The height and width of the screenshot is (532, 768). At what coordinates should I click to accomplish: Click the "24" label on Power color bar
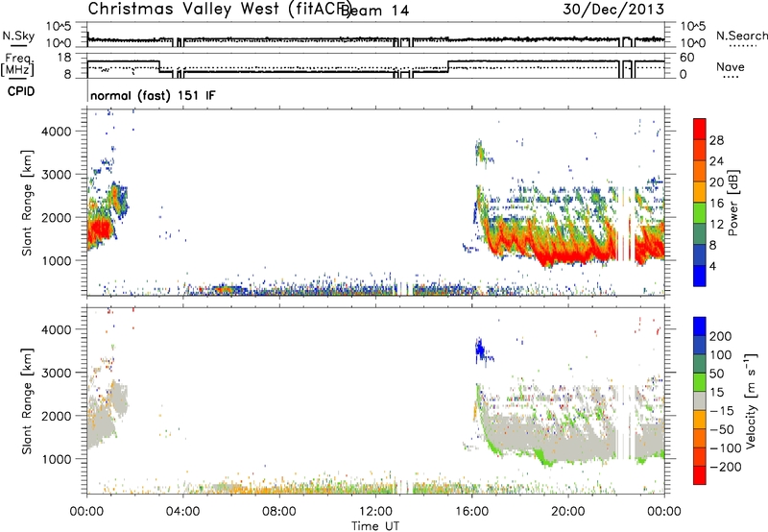pyautogui.click(x=716, y=161)
